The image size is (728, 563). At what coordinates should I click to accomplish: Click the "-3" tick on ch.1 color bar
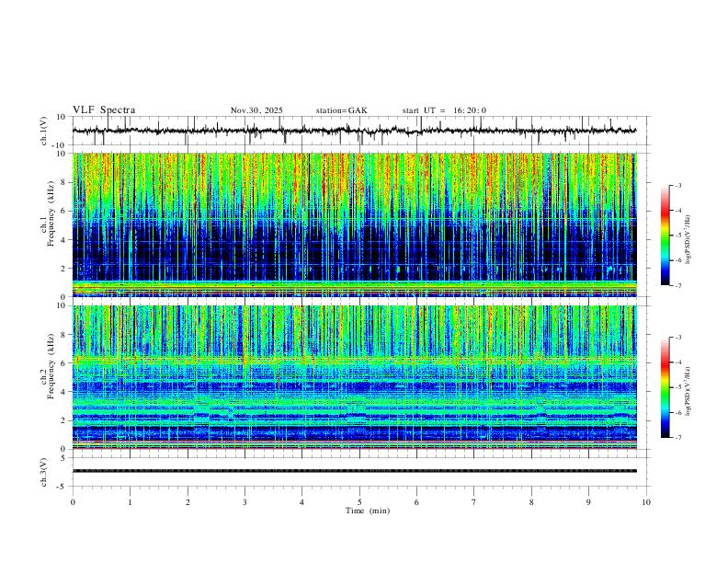point(677,185)
